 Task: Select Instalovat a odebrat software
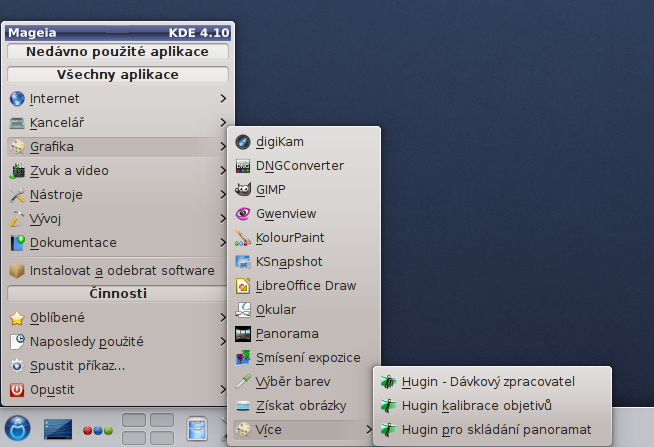click(118, 271)
